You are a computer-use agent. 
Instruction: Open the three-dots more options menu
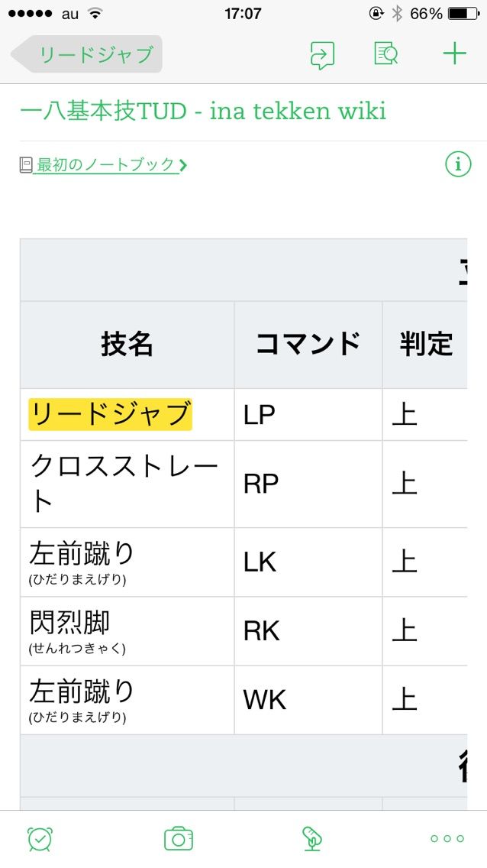pos(447,839)
